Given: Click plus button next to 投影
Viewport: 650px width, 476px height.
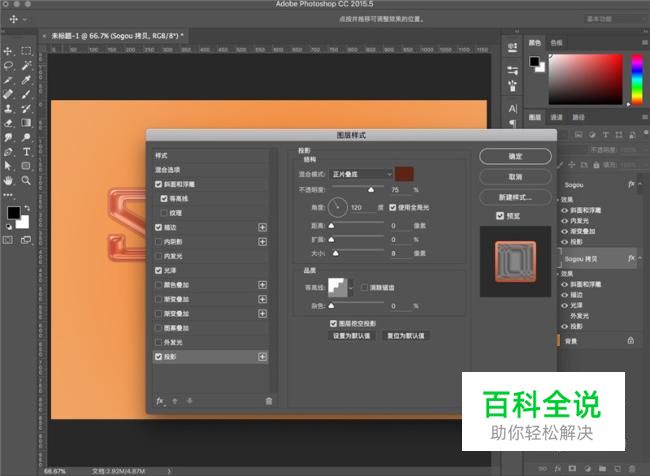Looking at the screenshot, I should [x=262, y=357].
